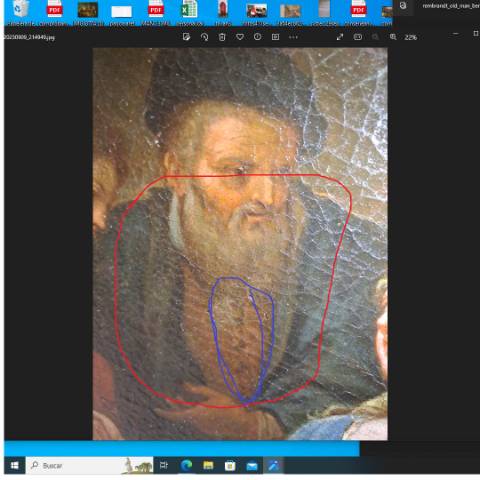This screenshot has width=480, height=480.
Task: Show file info with the circled-i icon
Action: (257, 37)
